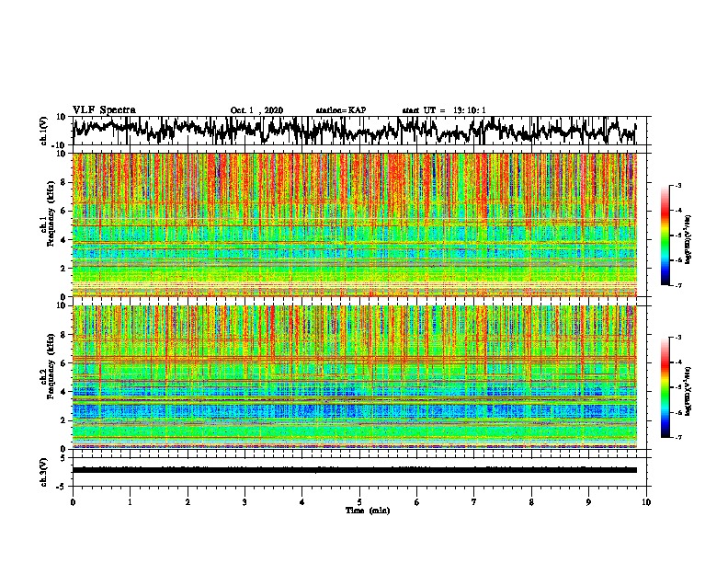Click the ch.1 colorbar '-3' label
Screen dimensions: 728x563
click(x=678, y=186)
